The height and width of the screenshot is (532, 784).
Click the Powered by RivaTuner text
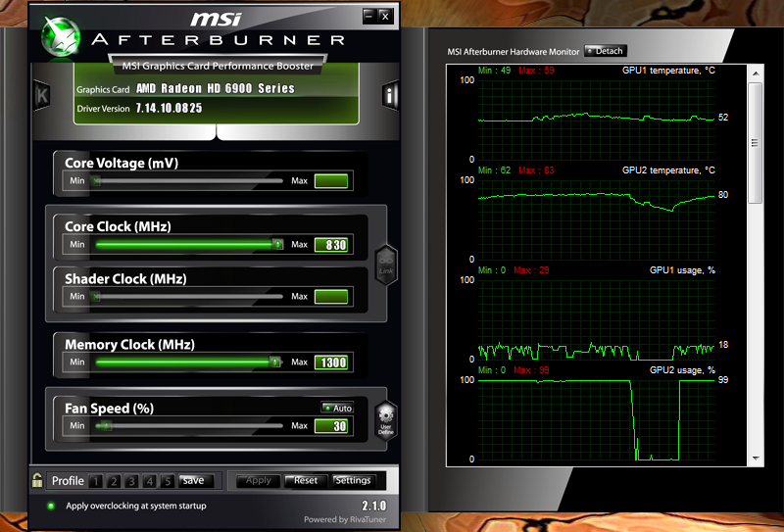pyautogui.click(x=345, y=519)
